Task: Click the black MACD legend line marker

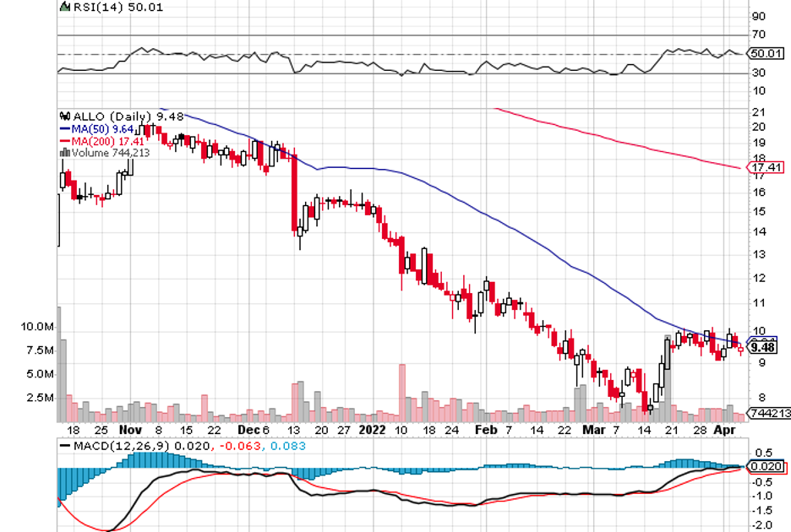Action: click(64, 444)
